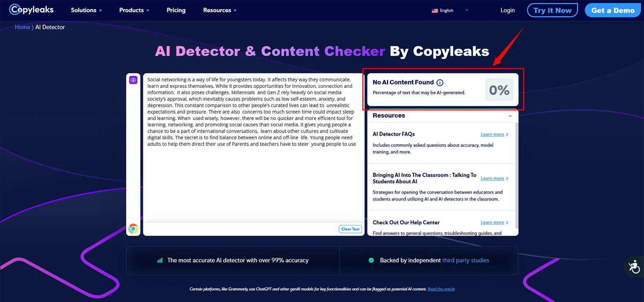
Task: Click the Try it Now button
Action: (552, 10)
